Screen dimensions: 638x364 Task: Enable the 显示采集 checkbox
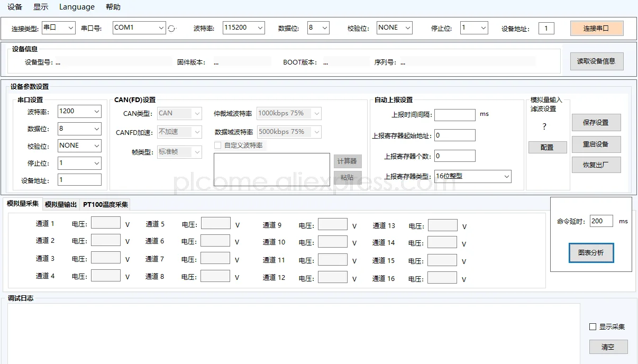coord(593,326)
